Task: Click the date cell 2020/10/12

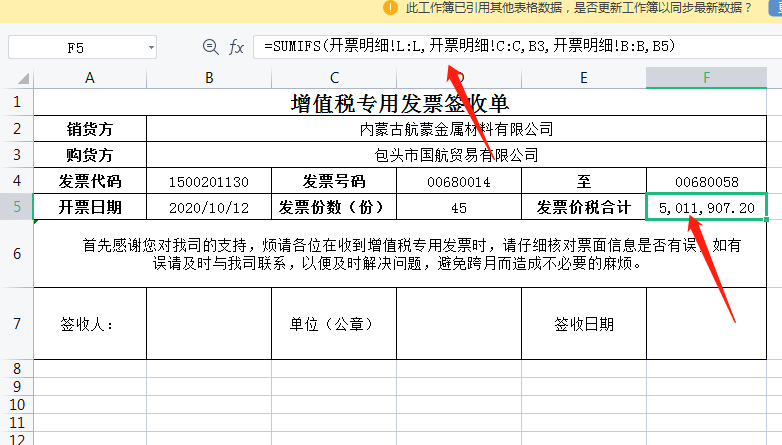Action: click(209, 207)
